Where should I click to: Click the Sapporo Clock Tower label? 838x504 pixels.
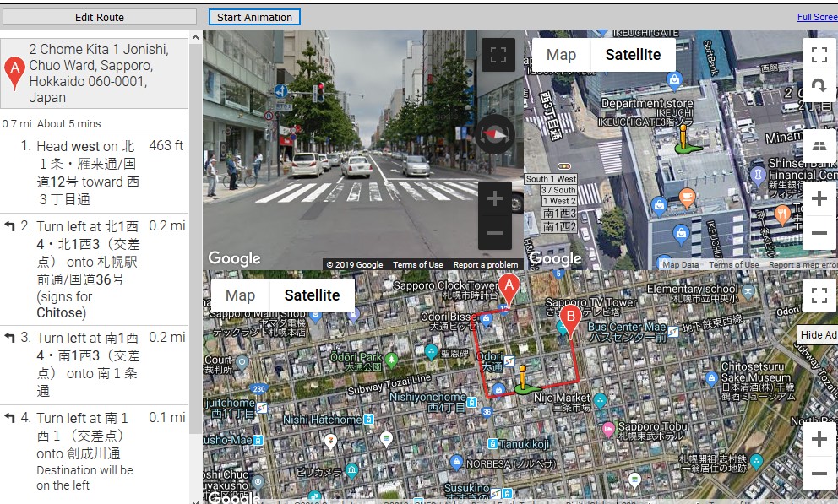(446, 289)
